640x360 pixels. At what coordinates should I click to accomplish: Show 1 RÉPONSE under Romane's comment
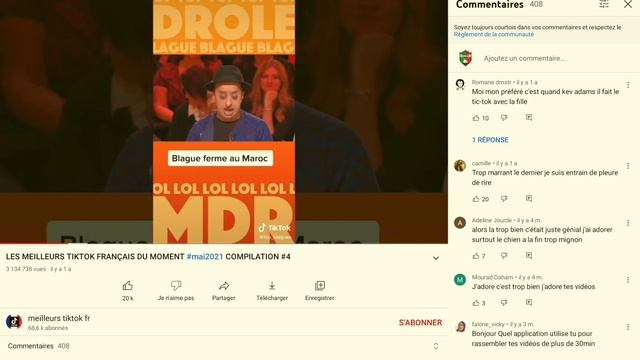[x=490, y=140]
